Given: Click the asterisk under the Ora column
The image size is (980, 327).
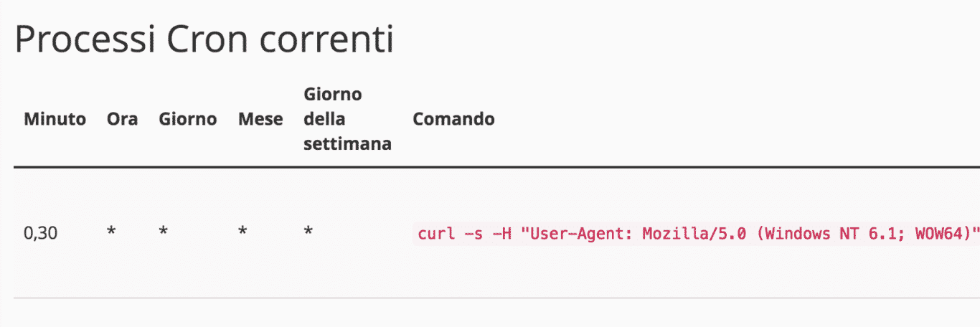Looking at the screenshot, I should click(x=111, y=234).
